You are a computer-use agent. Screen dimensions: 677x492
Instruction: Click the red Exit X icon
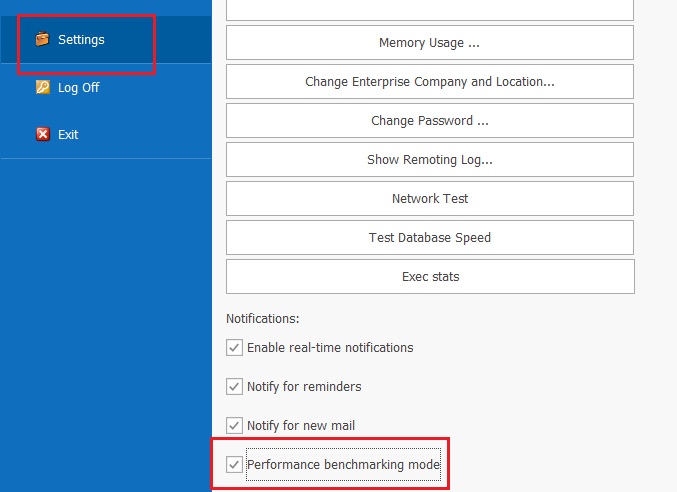coord(42,134)
